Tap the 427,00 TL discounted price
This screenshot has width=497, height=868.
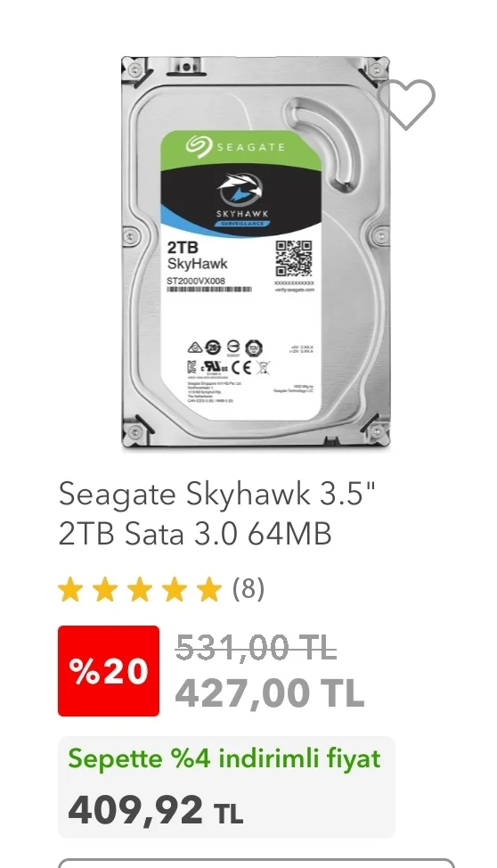coord(270,692)
